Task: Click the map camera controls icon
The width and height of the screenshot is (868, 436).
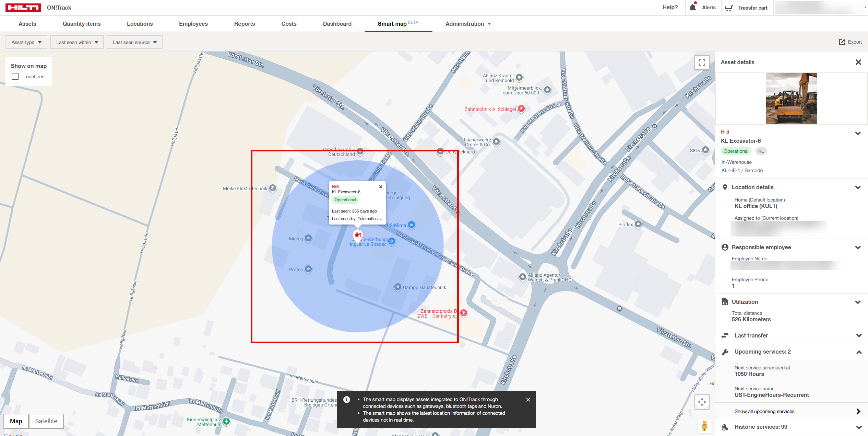Action: click(x=702, y=402)
